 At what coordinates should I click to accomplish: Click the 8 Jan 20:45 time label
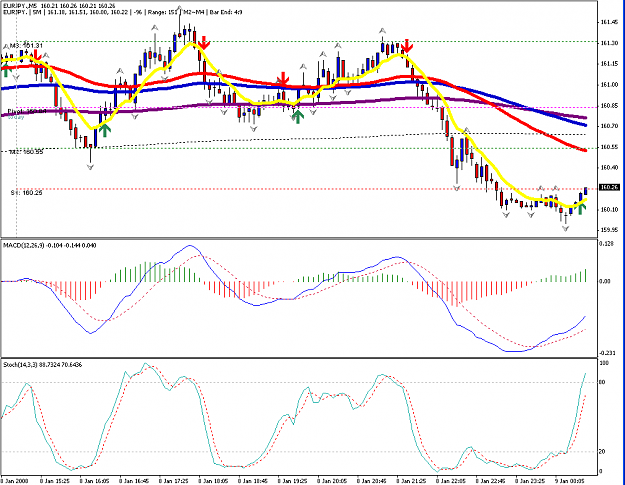tap(372, 481)
